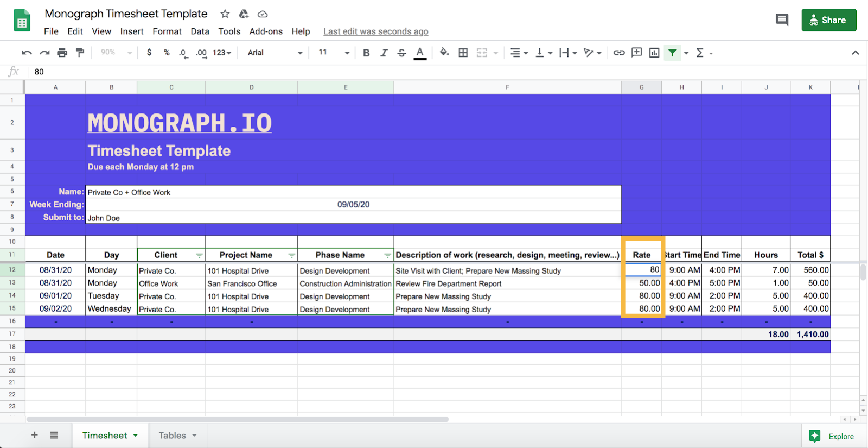Open the File menu
Viewport: 868px width, 448px height.
[x=51, y=31]
